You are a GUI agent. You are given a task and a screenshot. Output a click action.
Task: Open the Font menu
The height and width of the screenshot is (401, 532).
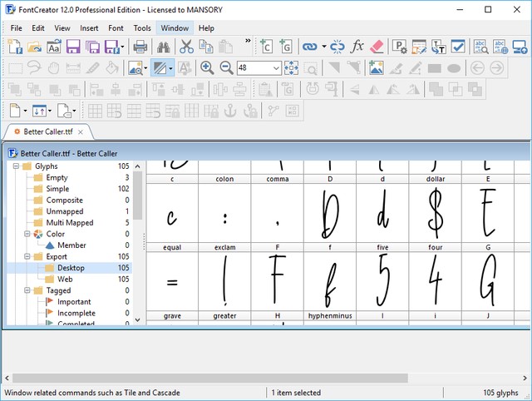tap(116, 27)
